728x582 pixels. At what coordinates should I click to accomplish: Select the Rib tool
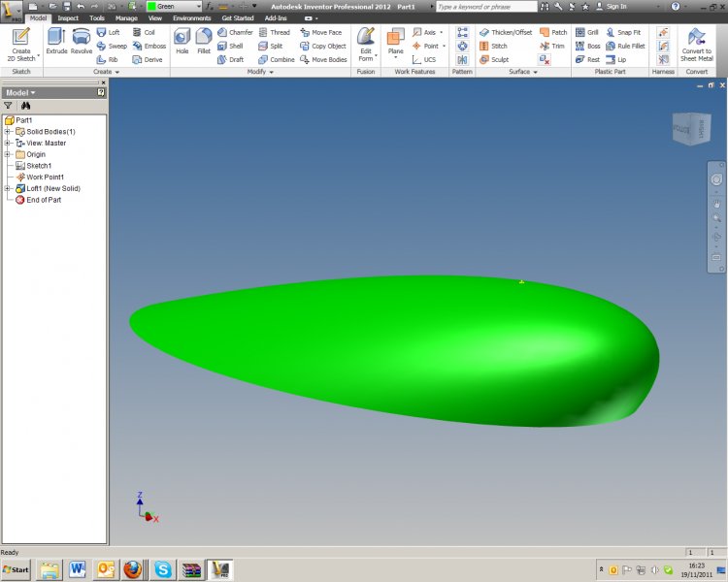pyautogui.click(x=107, y=59)
